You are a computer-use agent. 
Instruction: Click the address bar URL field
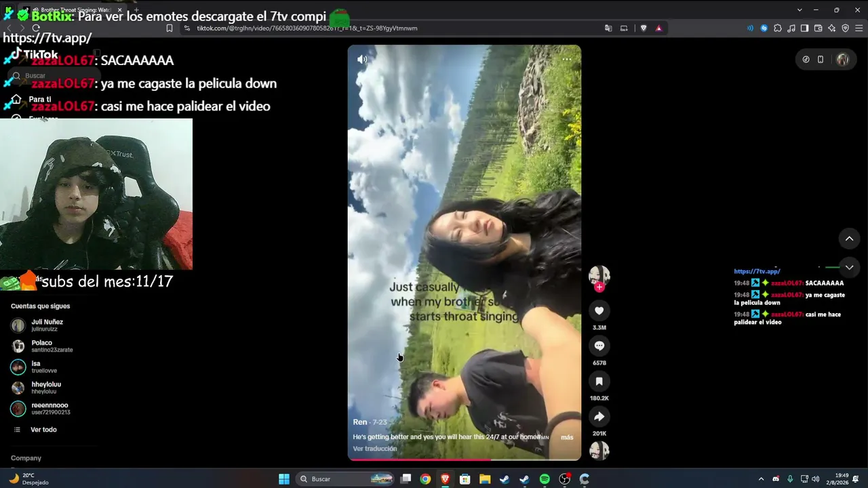393,28
